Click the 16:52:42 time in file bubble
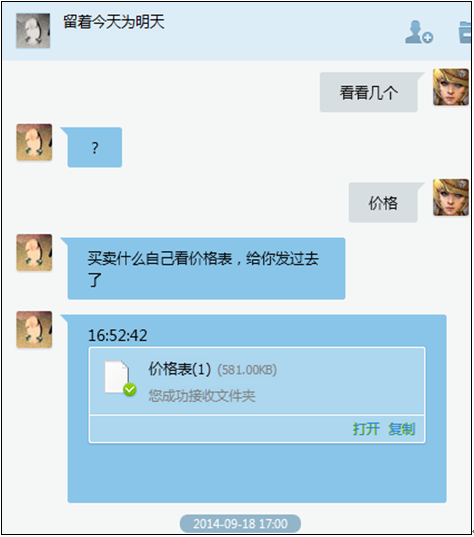The height and width of the screenshot is (537, 474). (118, 335)
